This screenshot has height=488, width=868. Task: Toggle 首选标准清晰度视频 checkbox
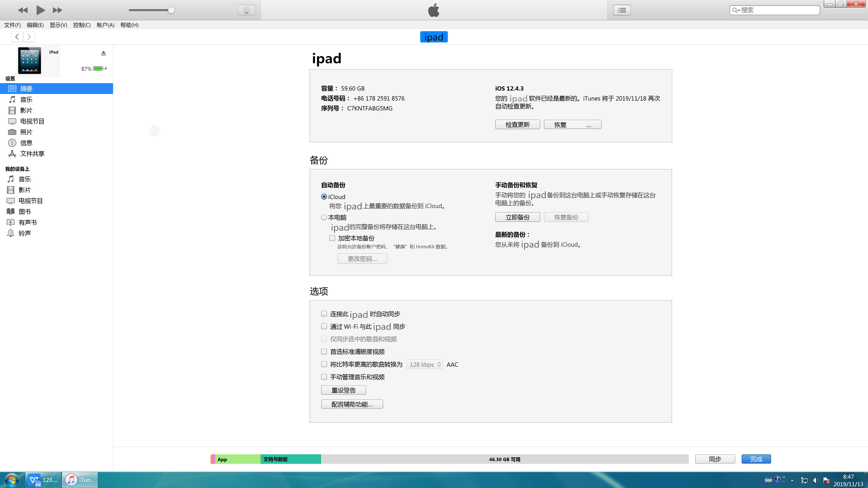(324, 352)
